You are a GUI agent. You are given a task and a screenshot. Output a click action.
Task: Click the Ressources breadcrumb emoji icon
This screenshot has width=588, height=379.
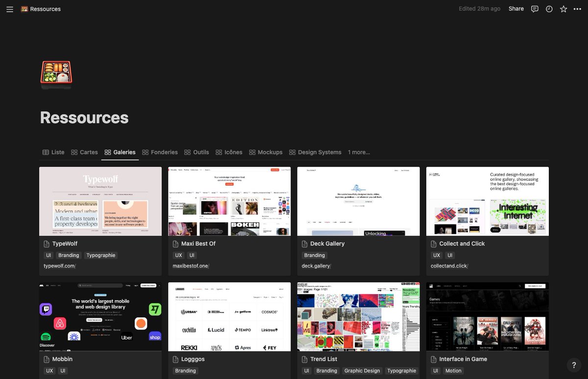24,9
